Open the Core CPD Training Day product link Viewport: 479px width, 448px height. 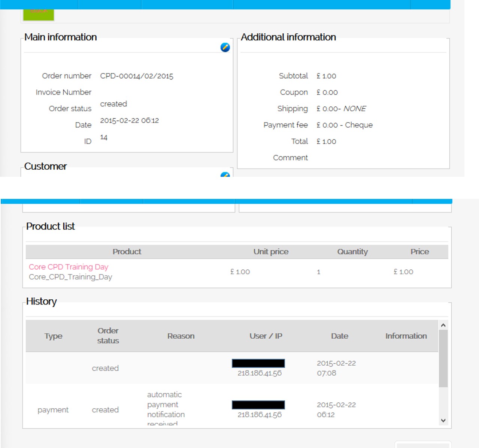coord(69,267)
